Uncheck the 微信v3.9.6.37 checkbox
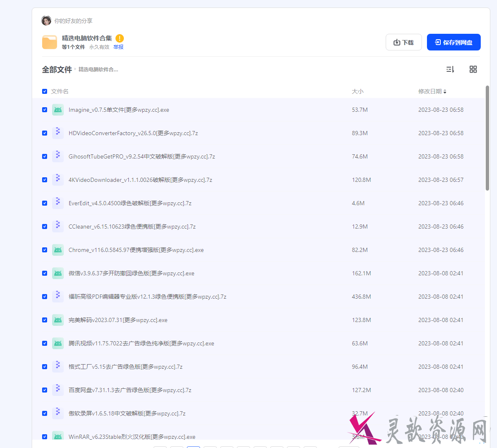 [45, 273]
